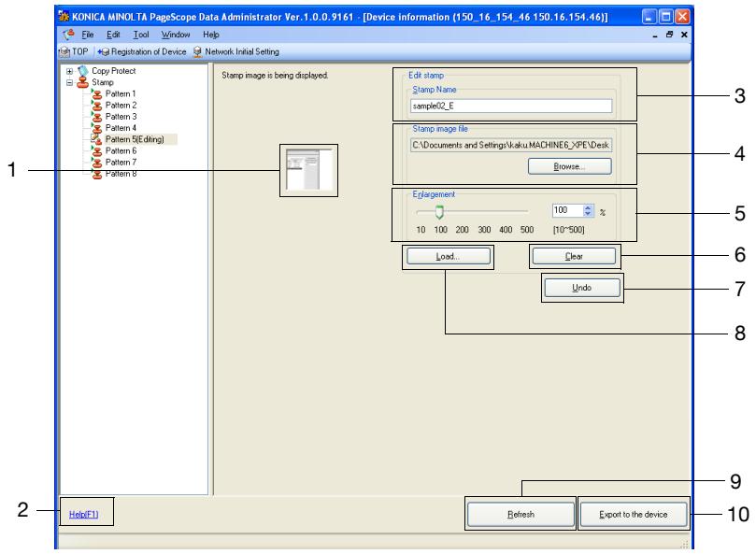
Task: Select Pattern 4 in the tree
Action: click(121, 128)
